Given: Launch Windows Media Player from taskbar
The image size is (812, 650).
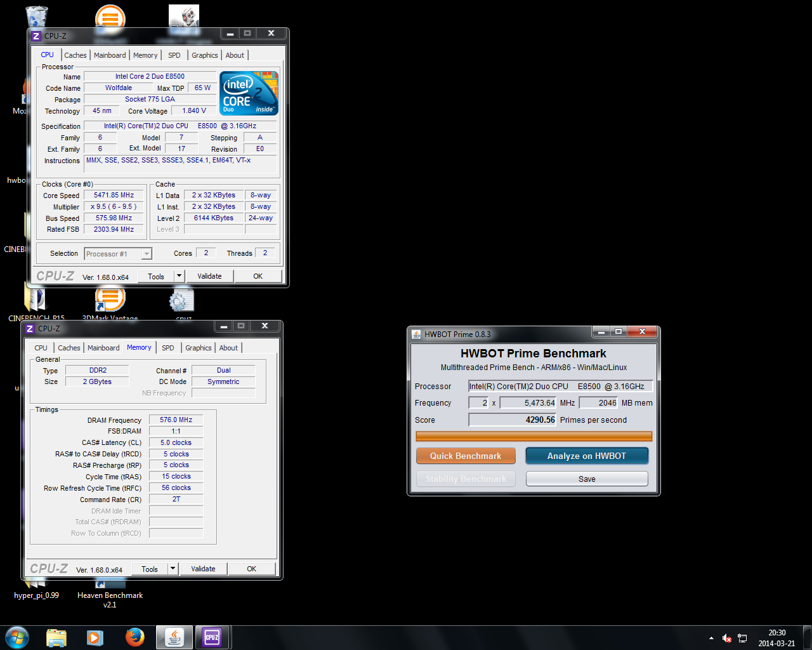Looking at the screenshot, I should pos(95,637).
